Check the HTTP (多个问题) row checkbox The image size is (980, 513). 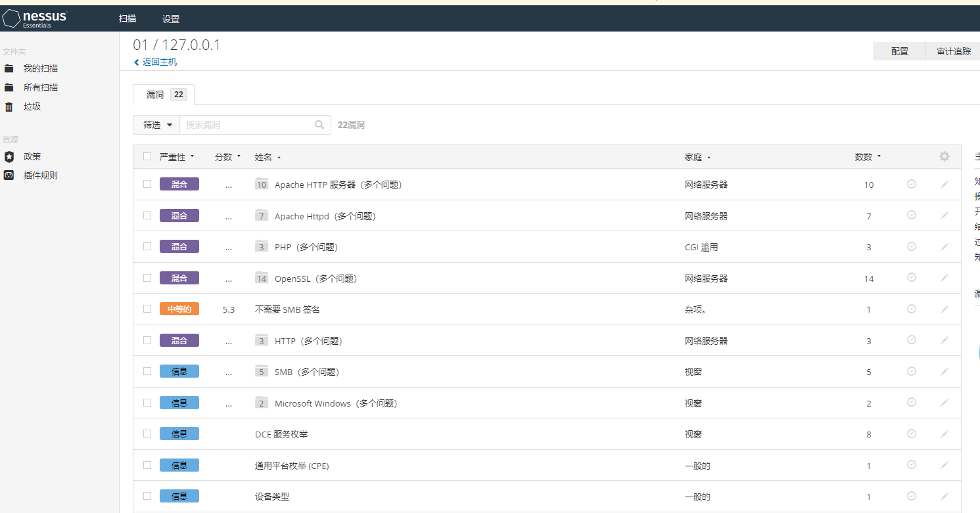click(x=147, y=340)
